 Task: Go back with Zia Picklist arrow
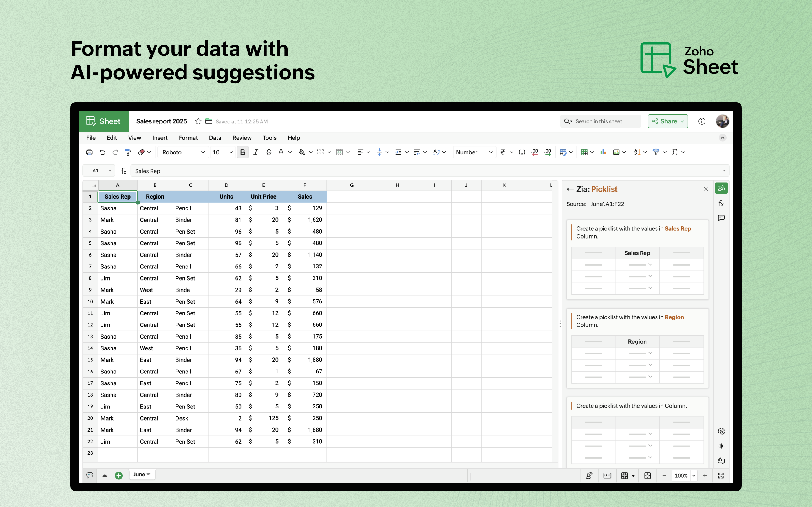point(570,189)
